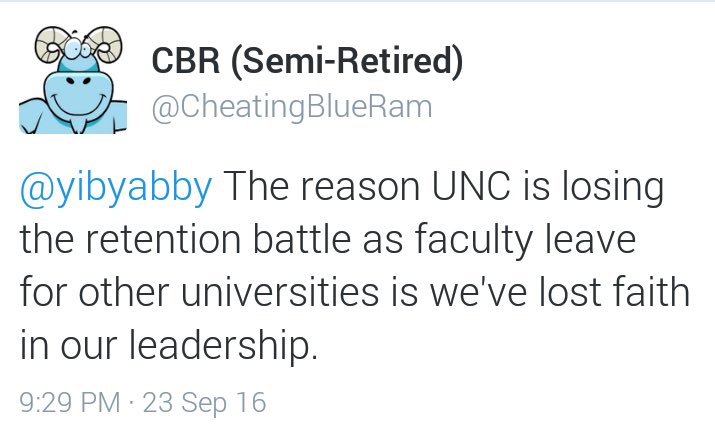The height and width of the screenshot is (435, 715).
Task: Click the tweet body text
Action: (x=350, y=267)
